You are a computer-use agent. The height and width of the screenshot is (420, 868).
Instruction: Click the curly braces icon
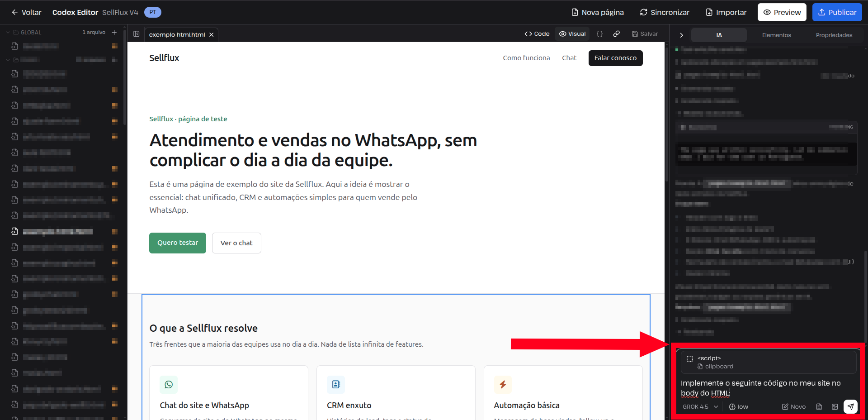tap(600, 34)
